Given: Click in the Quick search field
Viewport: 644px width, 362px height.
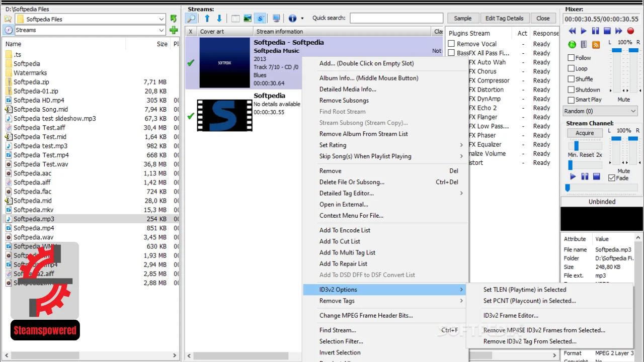Looking at the screenshot, I should [396, 18].
